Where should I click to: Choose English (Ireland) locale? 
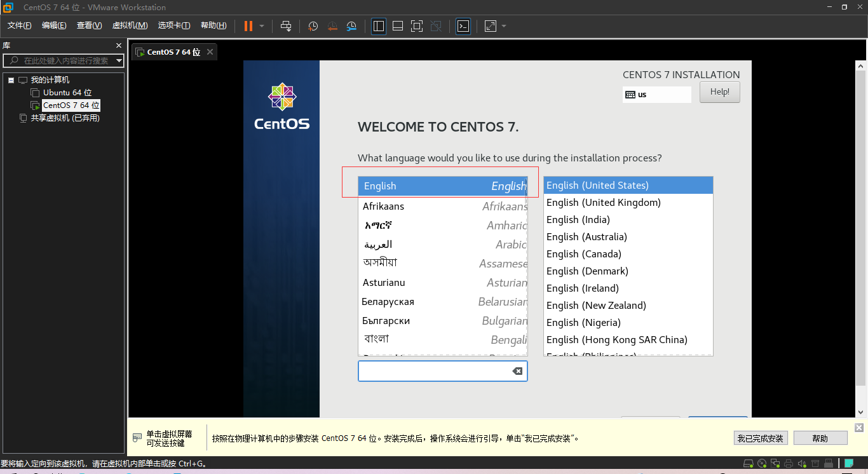[x=628, y=288]
